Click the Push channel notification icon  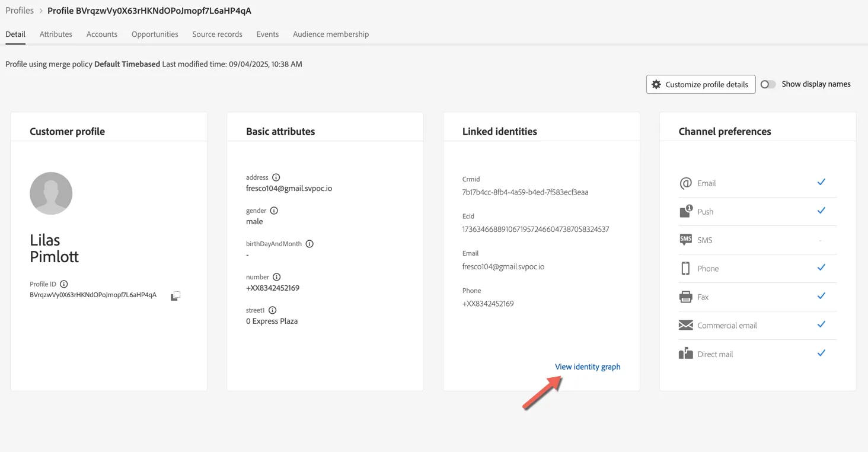pos(685,211)
